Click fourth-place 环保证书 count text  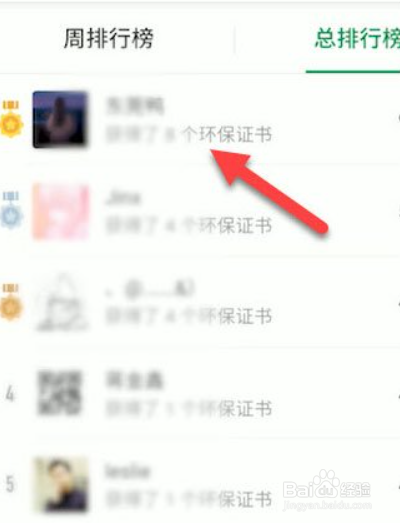pos(189,408)
